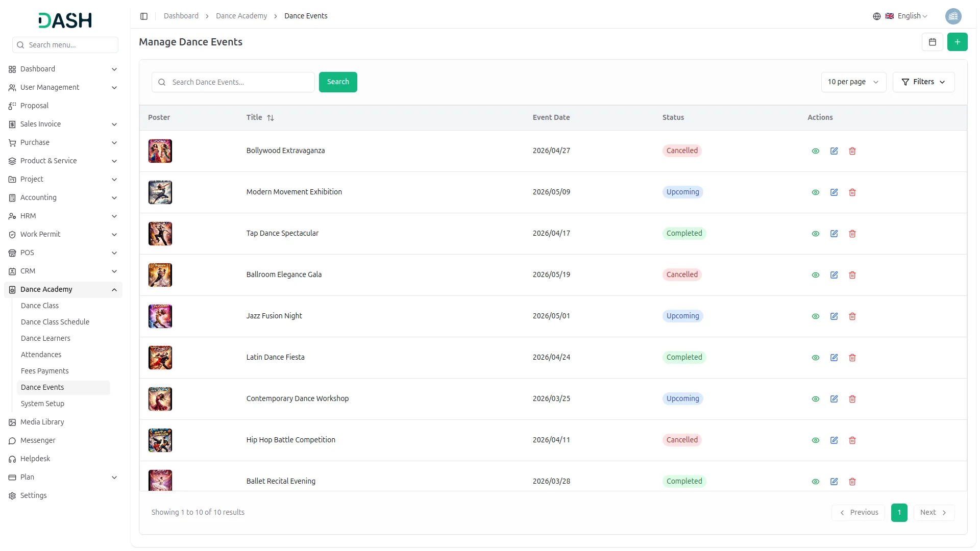
Task: Click the green add event plus button
Action: (957, 42)
